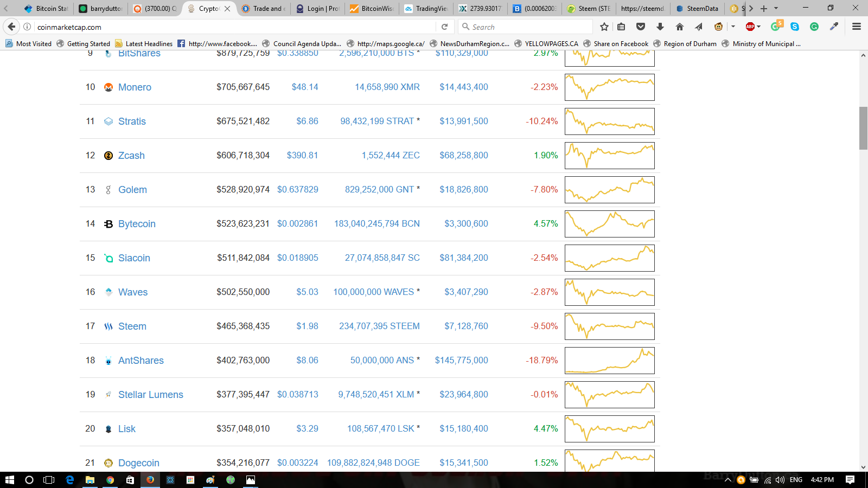
Task: Switch to the Bitcoin Stat tab
Action: click(46, 8)
